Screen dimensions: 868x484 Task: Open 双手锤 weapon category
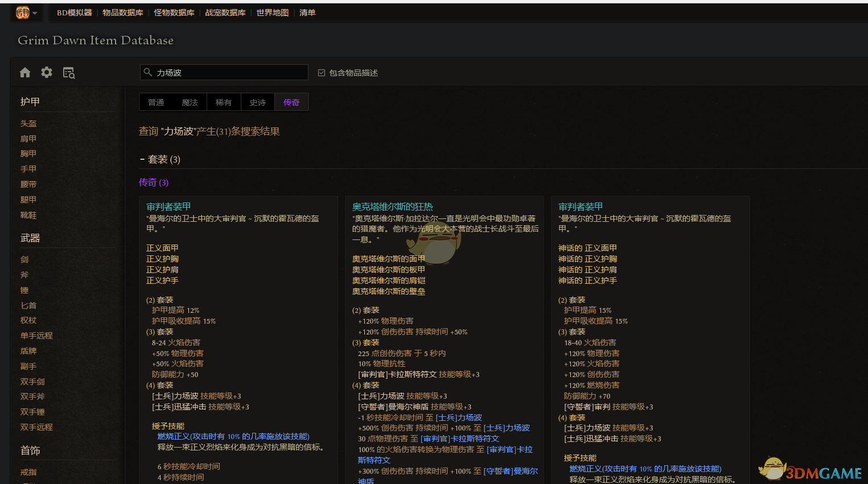pos(32,412)
